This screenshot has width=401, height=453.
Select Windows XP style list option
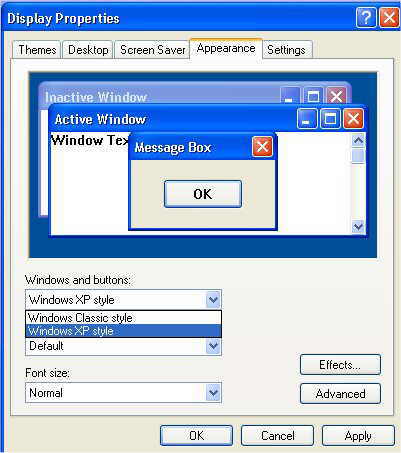(x=123, y=331)
